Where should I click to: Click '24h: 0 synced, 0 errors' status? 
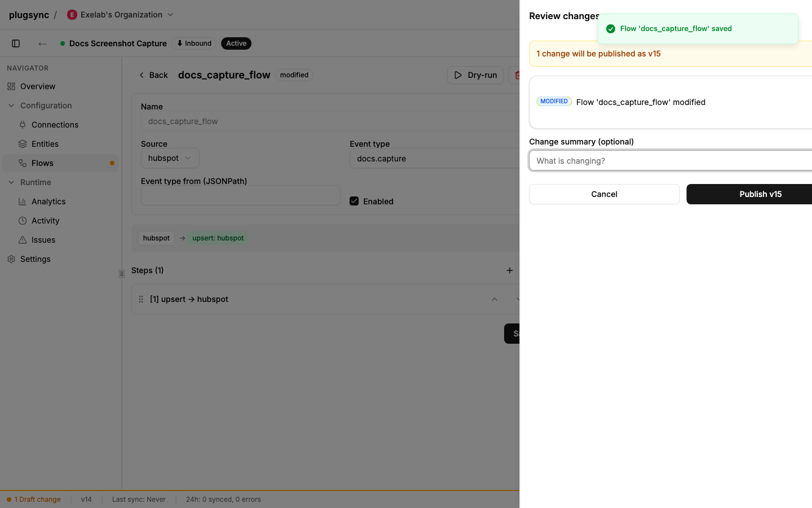point(223,500)
